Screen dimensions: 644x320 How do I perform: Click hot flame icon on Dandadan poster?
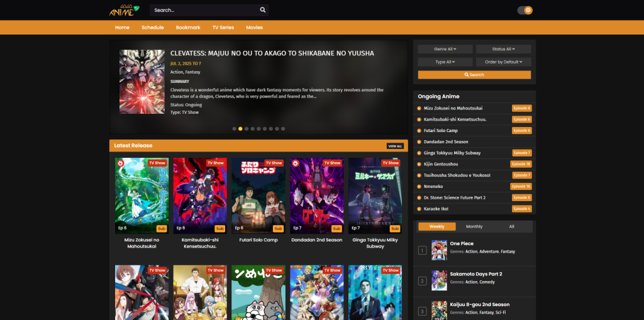click(296, 163)
